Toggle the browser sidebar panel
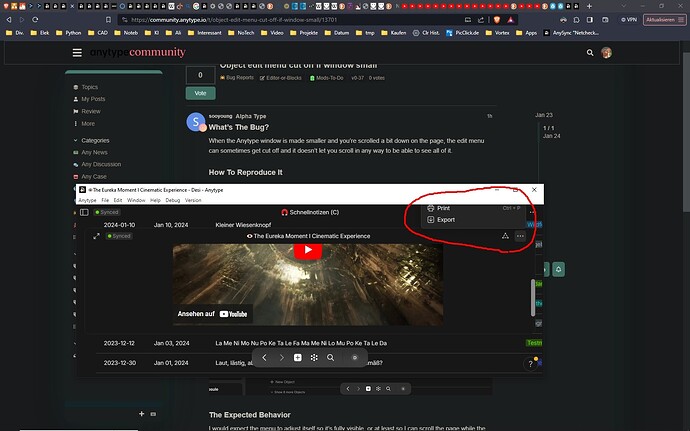 click(590, 20)
